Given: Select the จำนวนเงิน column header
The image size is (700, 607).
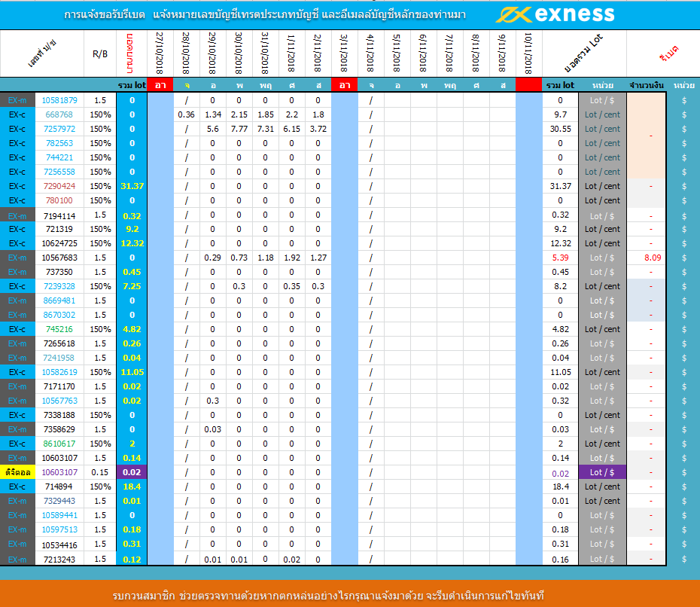Looking at the screenshot, I should pyautogui.click(x=646, y=86).
